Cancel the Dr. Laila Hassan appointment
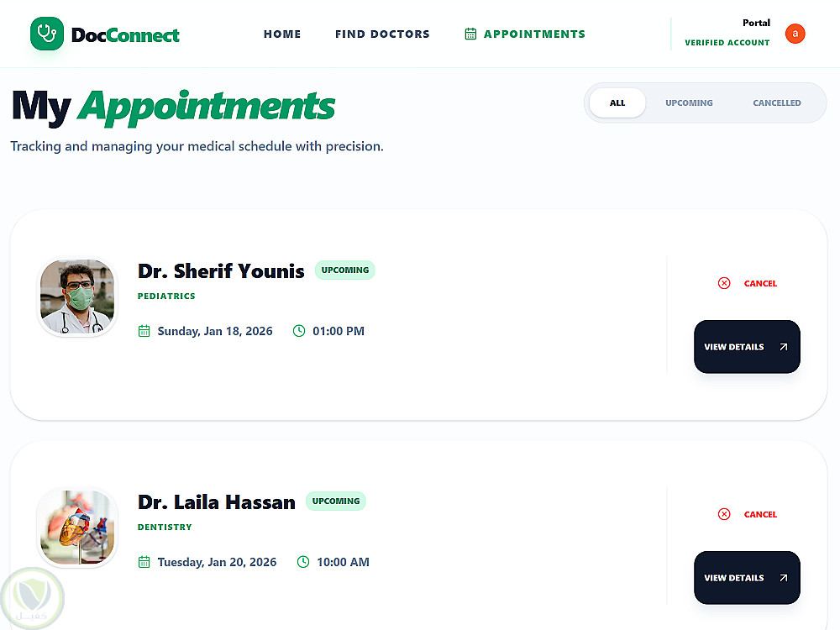840x630 pixels. [x=759, y=514]
